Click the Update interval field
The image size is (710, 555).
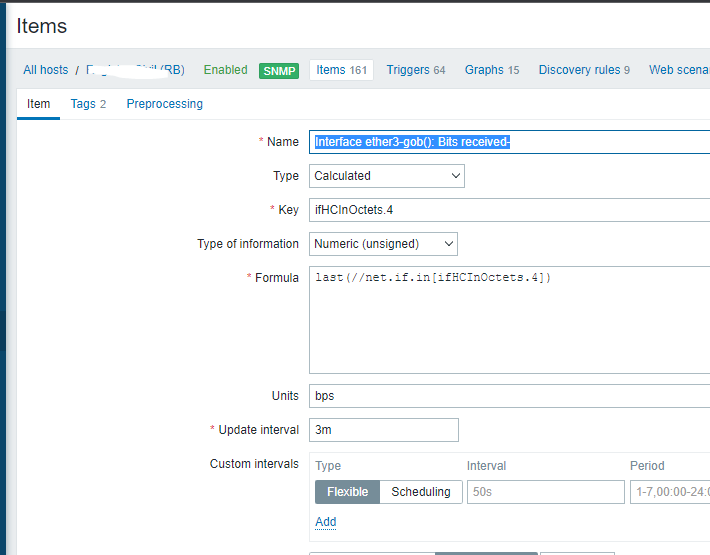[x=383, y=430]
